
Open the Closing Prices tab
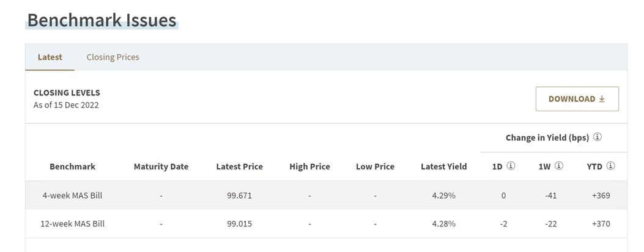pos(113,57)
